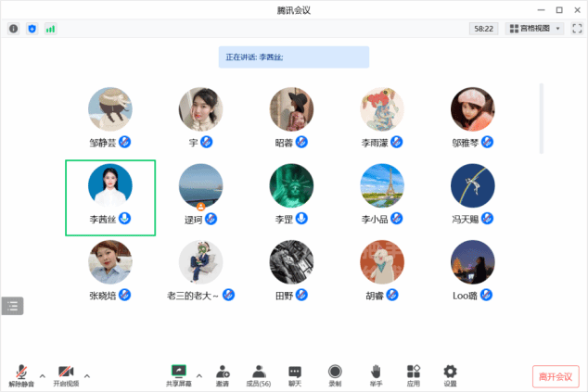Click the meeting info icon
This screenshot has width=588, height=392.
(x=13, y=29)
